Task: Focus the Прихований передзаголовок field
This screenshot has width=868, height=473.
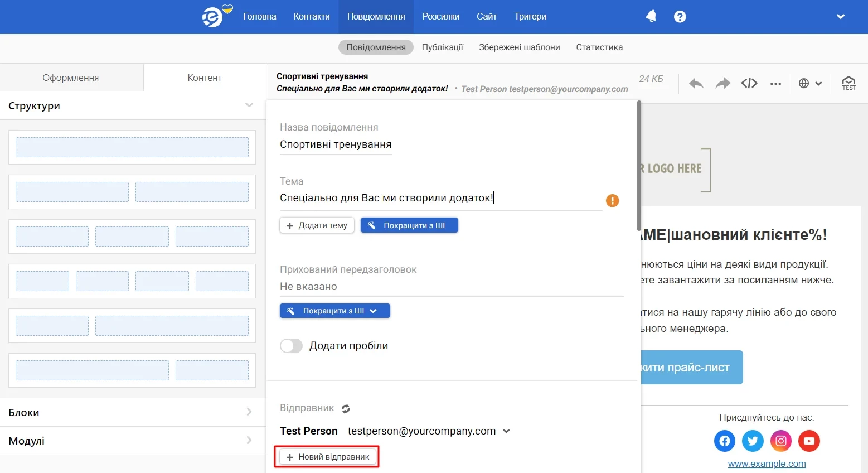Action: [x=452, y=287]
